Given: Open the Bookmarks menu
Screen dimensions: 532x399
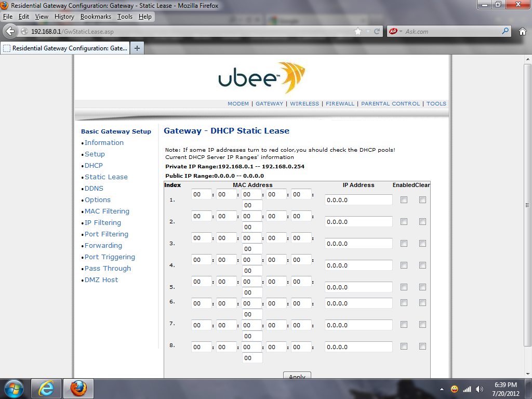Looking at the screenshot, I should [96, 17].
